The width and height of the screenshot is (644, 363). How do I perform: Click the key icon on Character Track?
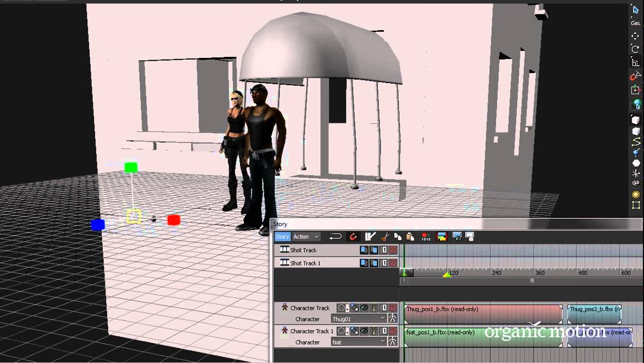(x=374, y=308)
